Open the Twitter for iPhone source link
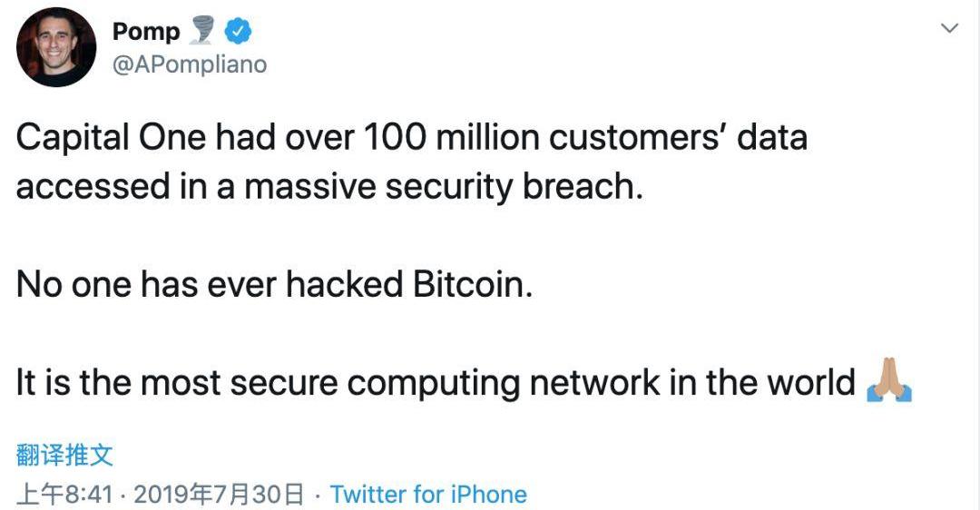This screenshot has height=510, width=980. coord(428,495)
